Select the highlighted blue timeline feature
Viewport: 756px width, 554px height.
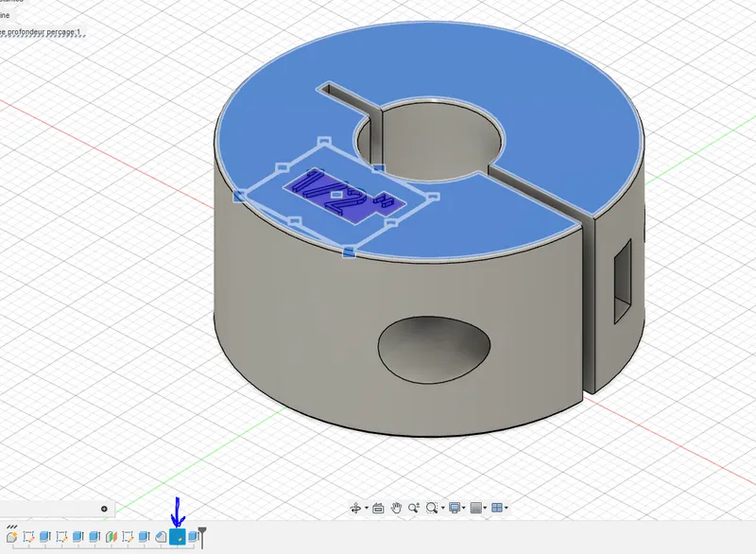click(x=177, y=537)
